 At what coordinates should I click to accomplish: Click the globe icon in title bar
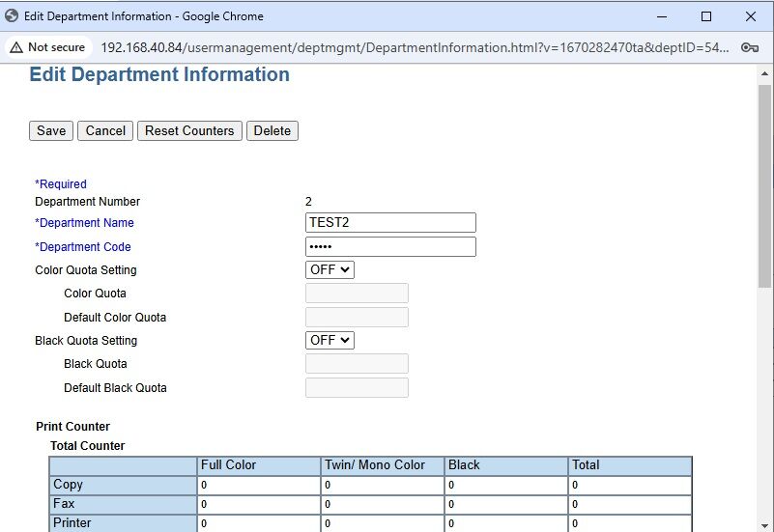[x=12, y=16]
